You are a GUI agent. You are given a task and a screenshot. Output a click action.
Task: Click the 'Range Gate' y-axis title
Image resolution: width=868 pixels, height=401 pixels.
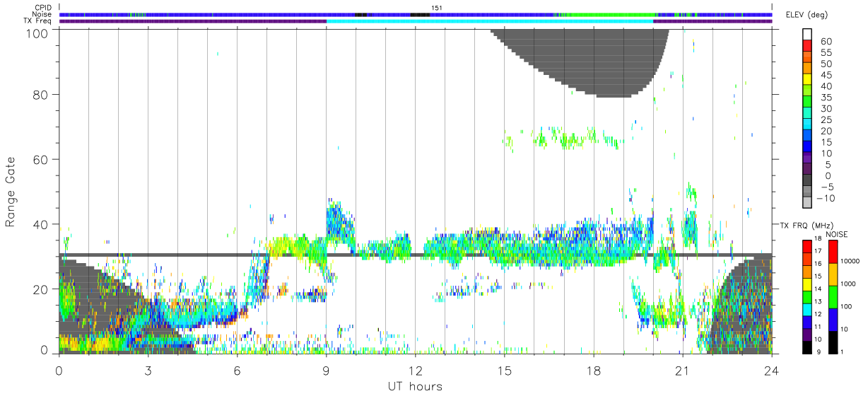coord(11,192)
